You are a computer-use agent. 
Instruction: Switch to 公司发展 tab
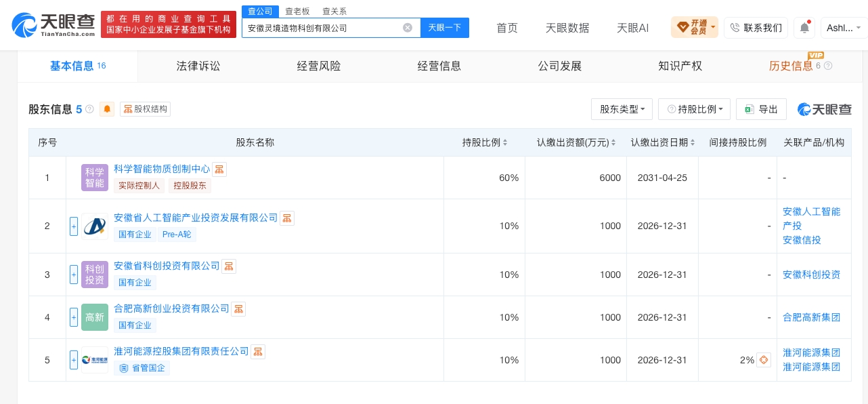tap(560, 66)
